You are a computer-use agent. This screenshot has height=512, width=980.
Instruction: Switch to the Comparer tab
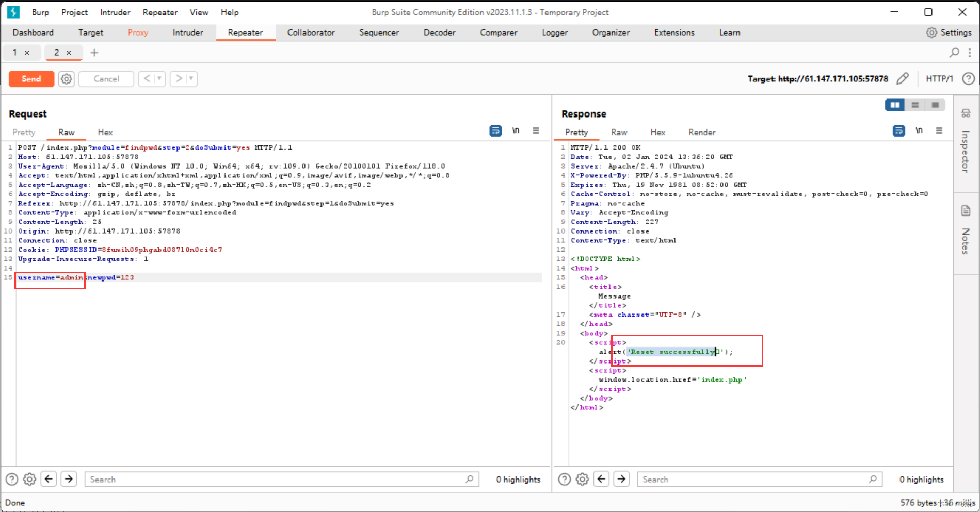pos(499,32)
